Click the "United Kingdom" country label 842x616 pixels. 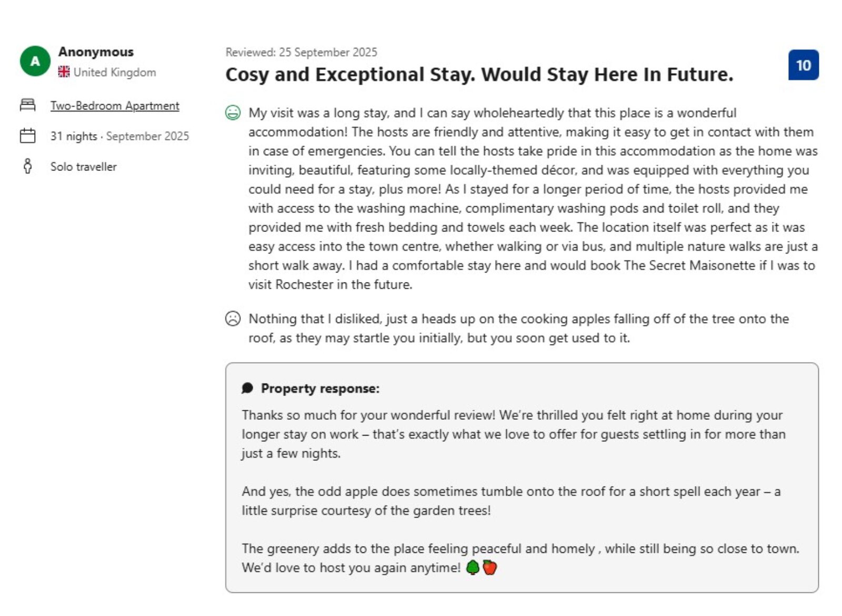click(115, 72)
